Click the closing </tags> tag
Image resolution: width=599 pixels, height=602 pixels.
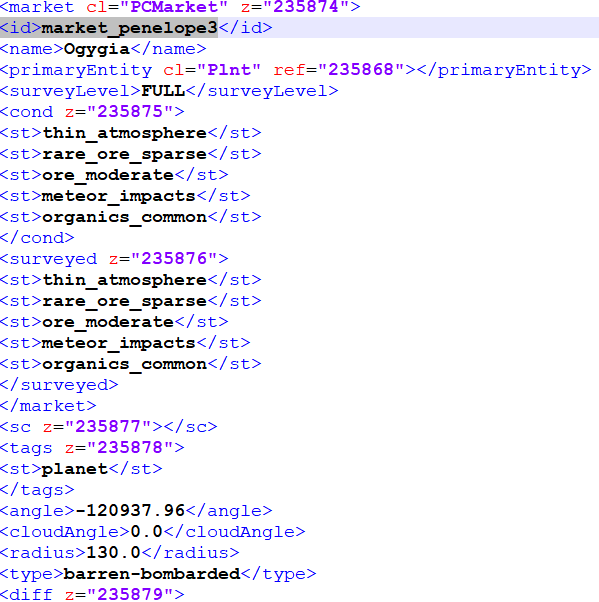37,490
